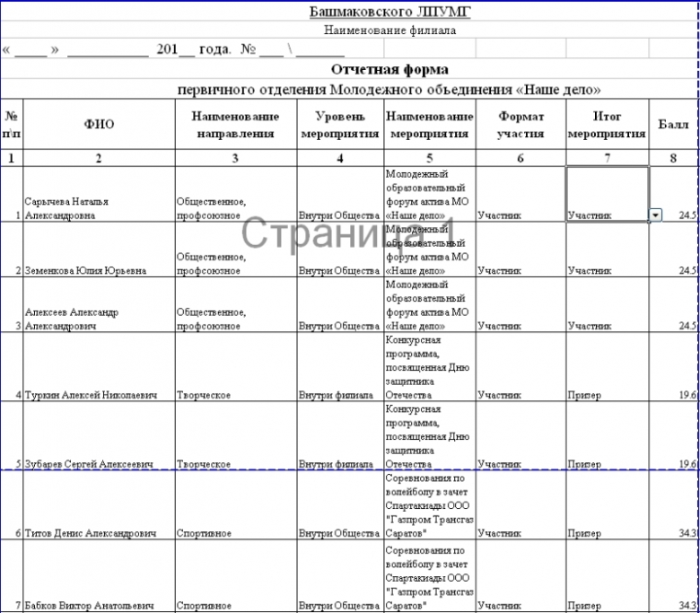Click column number cell '4'

[340, 158]
